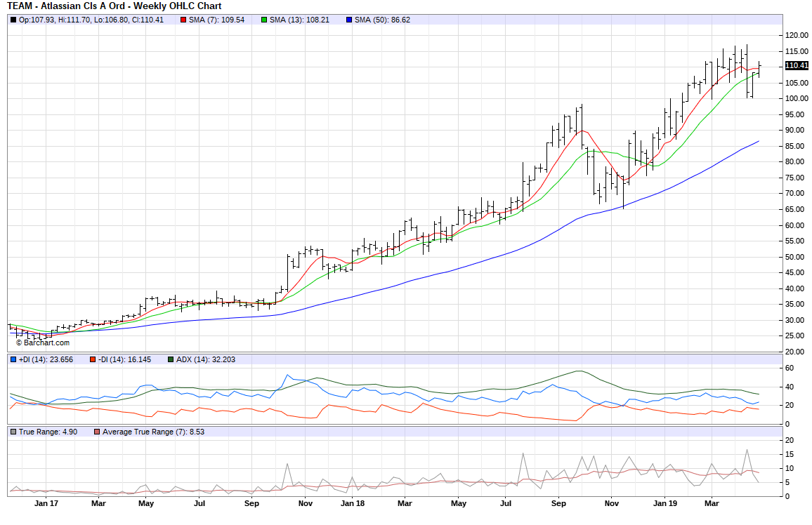The height and width of the screenshot is (525, 812).
Task: Select the blue +DI (14) legend marker
Action: pyautogui.click(x=13, y=359)
